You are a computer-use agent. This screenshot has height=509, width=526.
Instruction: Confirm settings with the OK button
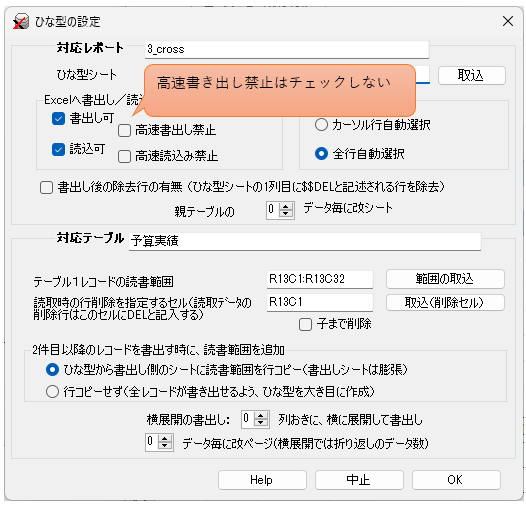(456, 480)
